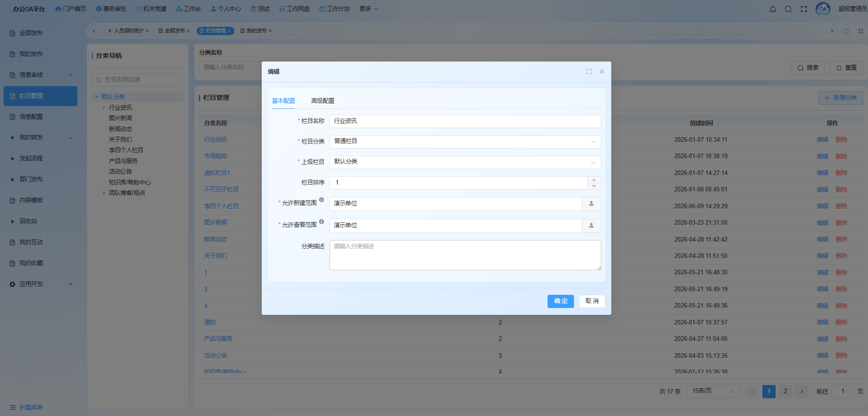Click 确定 button in dialog
Viewport: 868px width, 416px height.
pos(560,301)
